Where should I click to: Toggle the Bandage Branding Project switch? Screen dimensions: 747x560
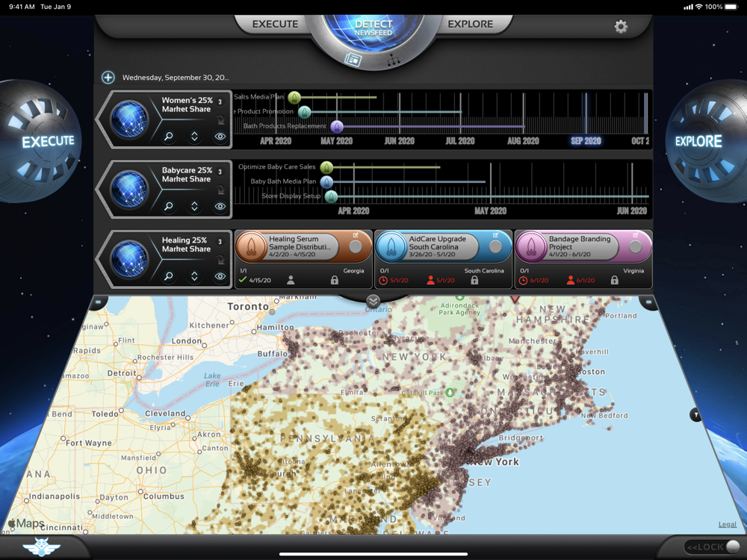(x=636, y=246)
